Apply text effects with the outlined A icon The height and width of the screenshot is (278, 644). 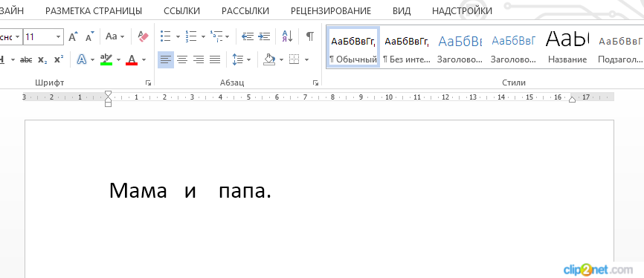point(82,60)
